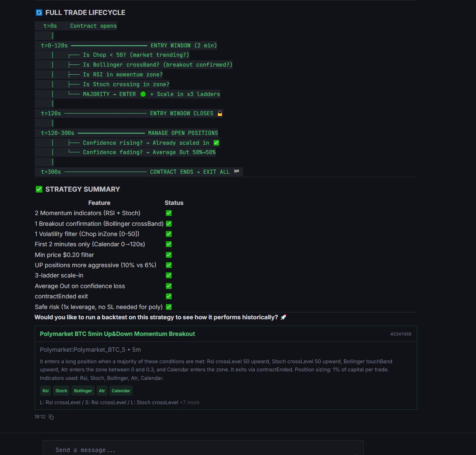
Task: Click the 'Min price $0.20 filter' text
Action: coord(64,255)
